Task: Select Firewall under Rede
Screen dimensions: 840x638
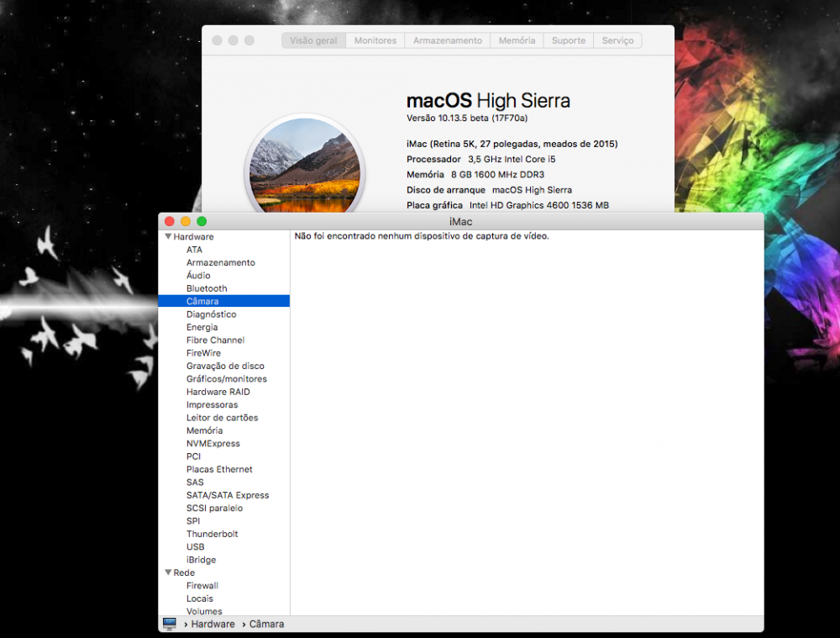Action: [202, 585]
